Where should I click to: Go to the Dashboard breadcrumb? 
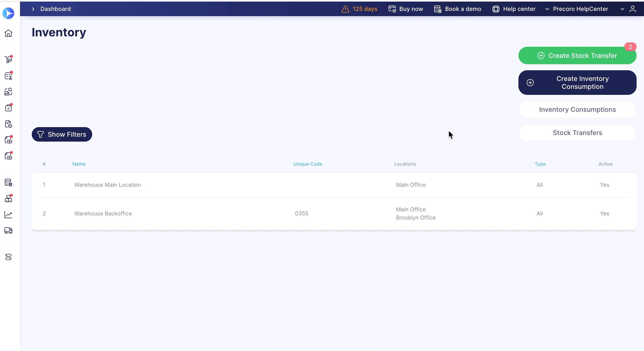pos(56,9)
